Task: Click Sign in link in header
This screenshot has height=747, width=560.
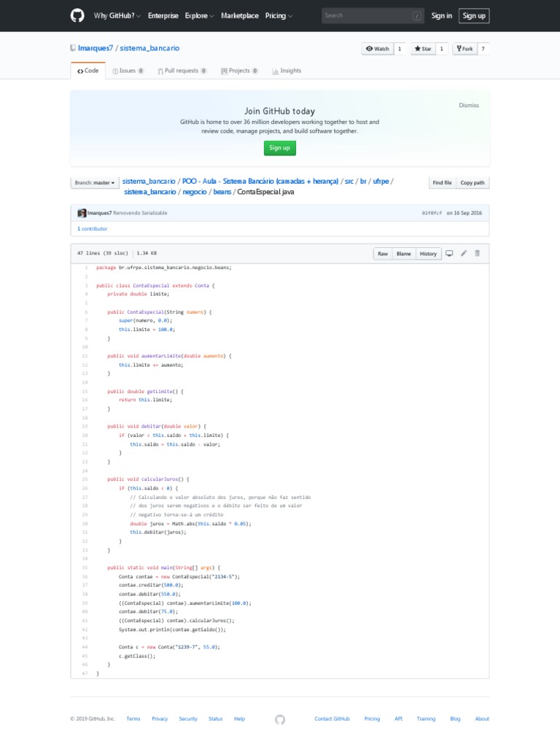Action: pyautogui.click(x=441, y=16)
